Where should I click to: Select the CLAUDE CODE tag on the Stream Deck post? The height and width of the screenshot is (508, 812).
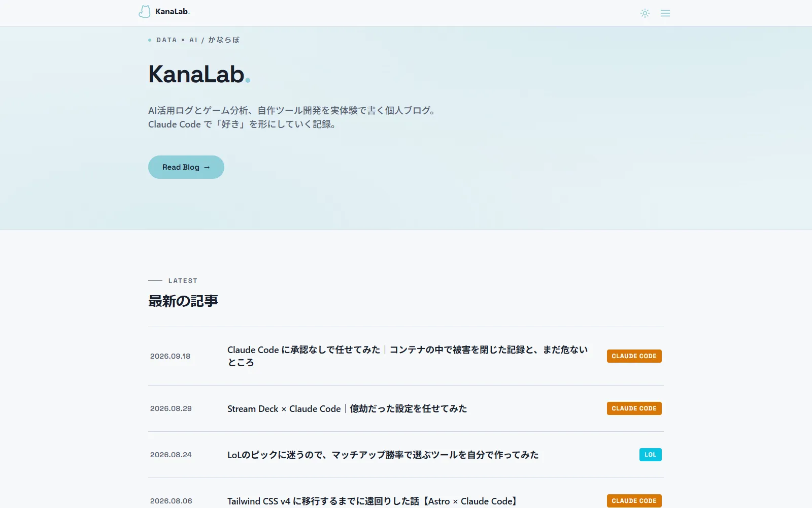pos(634,408)
